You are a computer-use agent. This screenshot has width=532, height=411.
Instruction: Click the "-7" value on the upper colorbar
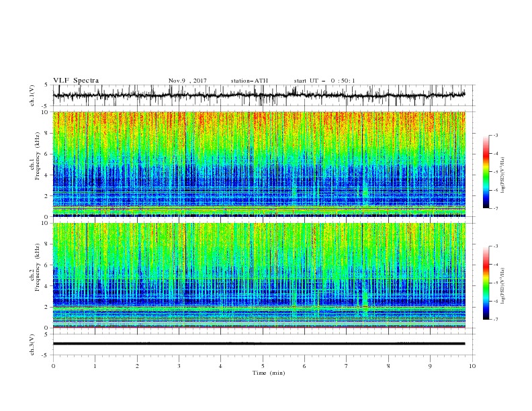pos(495,208)
